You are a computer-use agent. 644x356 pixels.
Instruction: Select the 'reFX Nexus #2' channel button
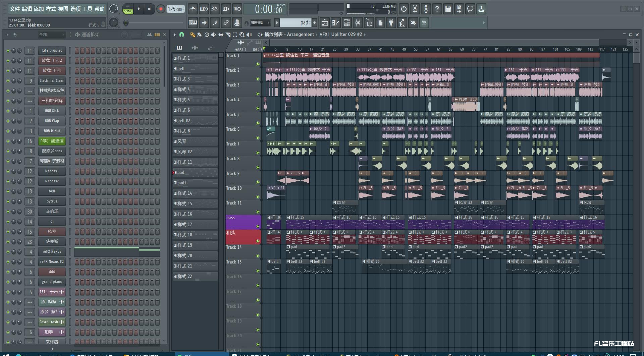tap(52, 262)
